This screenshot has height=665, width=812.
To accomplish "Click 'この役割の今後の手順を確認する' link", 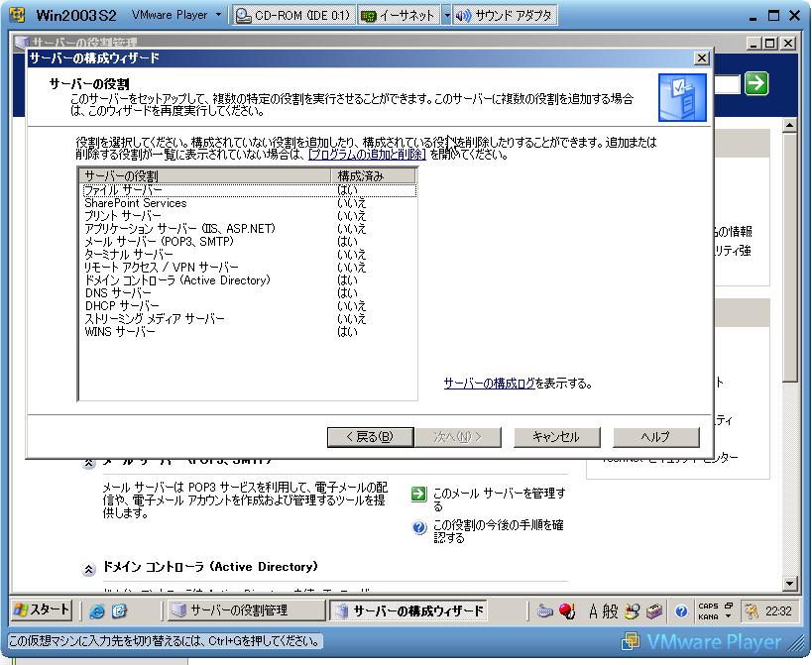I will tap(498, 531).
